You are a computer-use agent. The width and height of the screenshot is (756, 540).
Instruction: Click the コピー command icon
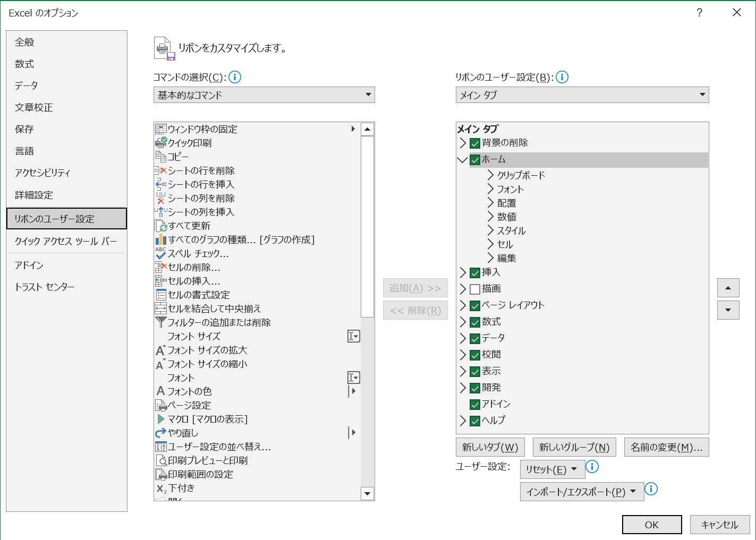[x=161, y=156]
